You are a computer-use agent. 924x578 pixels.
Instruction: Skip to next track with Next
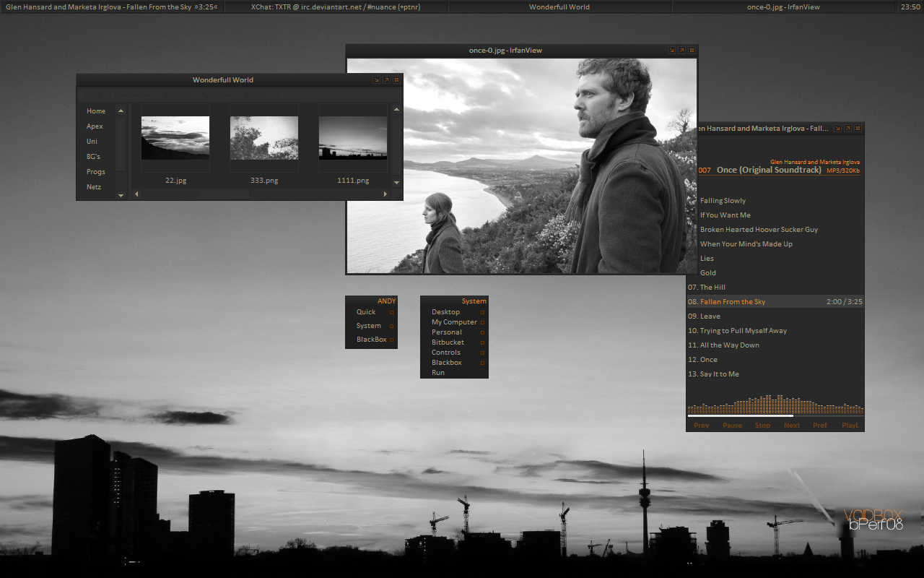point(792,426)
